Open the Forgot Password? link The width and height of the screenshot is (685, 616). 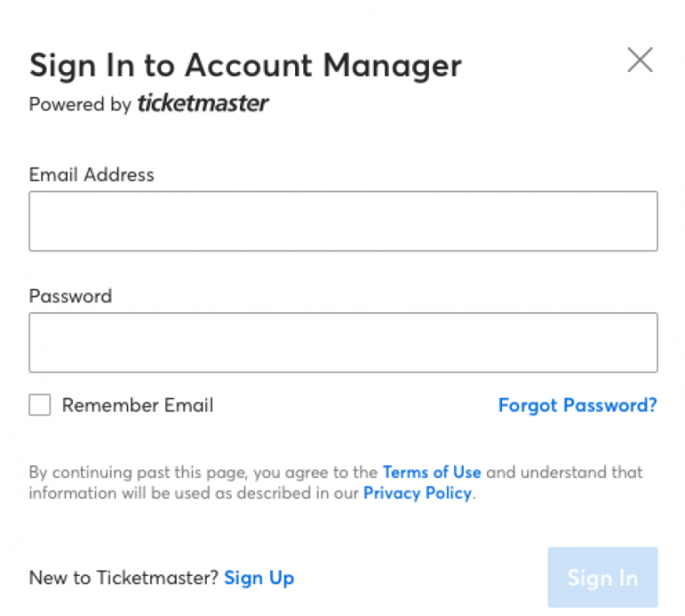pos(578,405)
